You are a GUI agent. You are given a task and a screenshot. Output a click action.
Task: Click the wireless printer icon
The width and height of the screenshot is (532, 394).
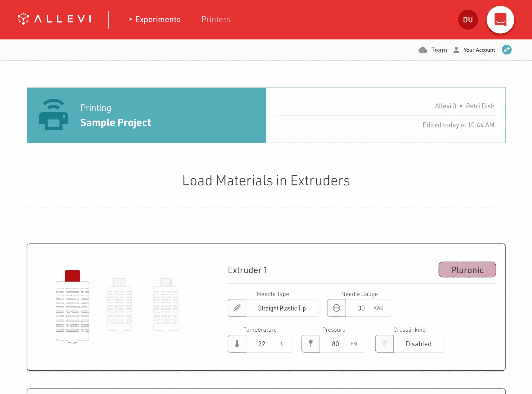click(x=54, y=114)
